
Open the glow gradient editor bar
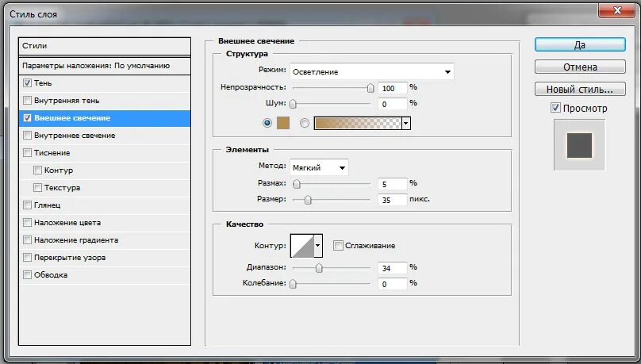[358, 123]
